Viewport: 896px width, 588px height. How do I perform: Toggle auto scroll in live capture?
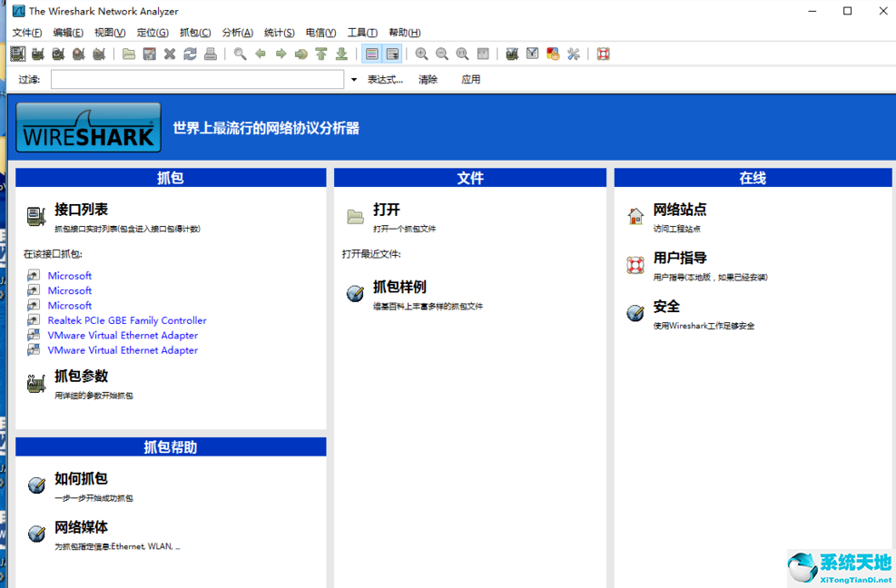click(392, 54)
